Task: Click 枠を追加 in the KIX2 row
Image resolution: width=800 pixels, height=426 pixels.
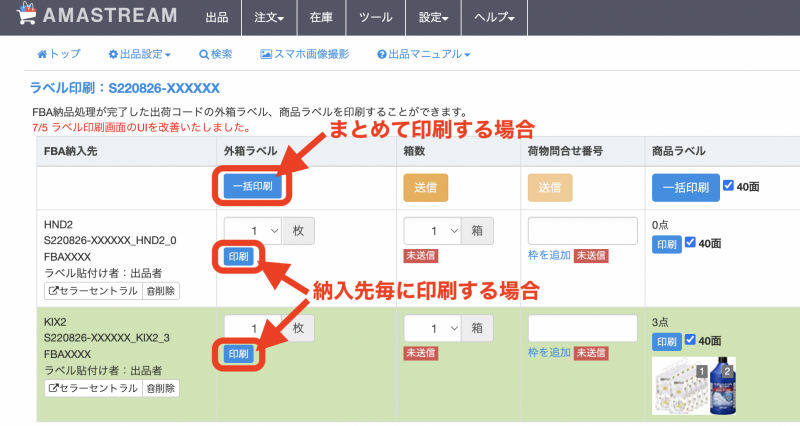Action: [549, 353]
